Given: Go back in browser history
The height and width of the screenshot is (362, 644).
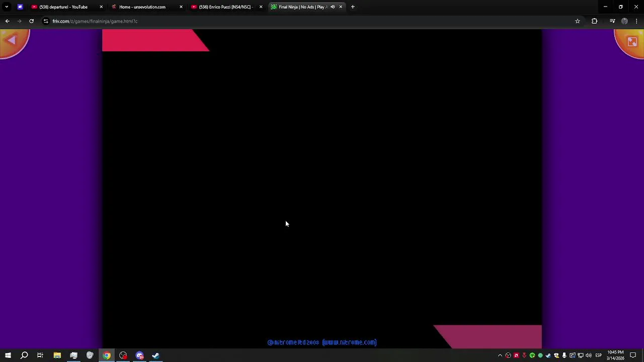Looking at the screenshot, I should click(7, 21).
